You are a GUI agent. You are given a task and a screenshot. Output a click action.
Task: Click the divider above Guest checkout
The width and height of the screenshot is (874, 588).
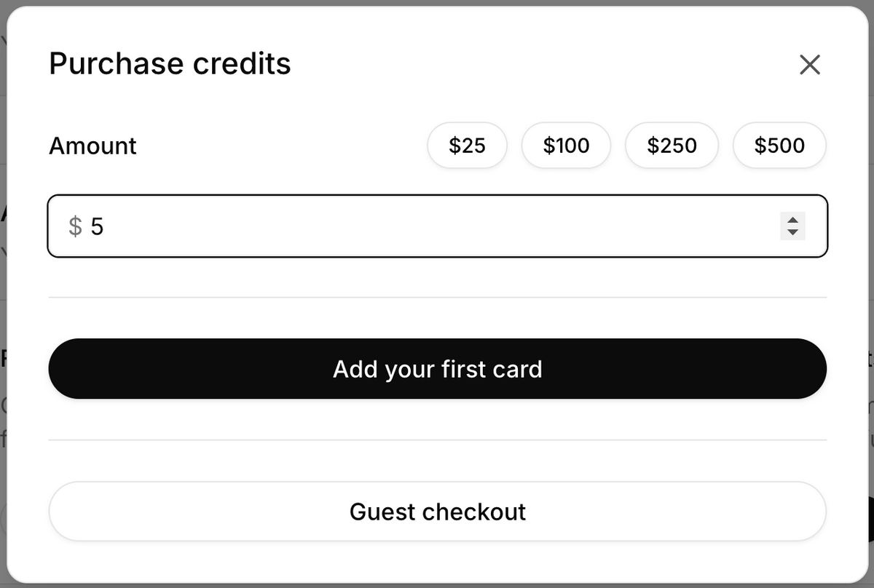[x=437, y=440]
